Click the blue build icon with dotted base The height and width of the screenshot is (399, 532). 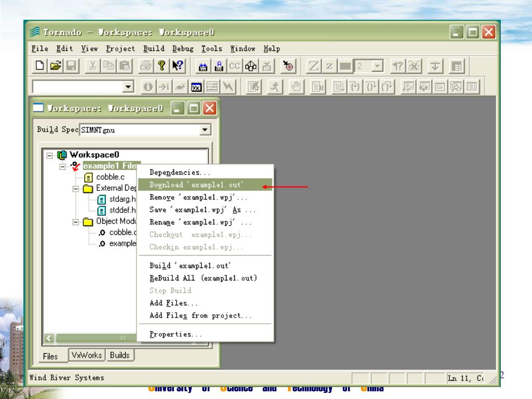coord(203,66)
